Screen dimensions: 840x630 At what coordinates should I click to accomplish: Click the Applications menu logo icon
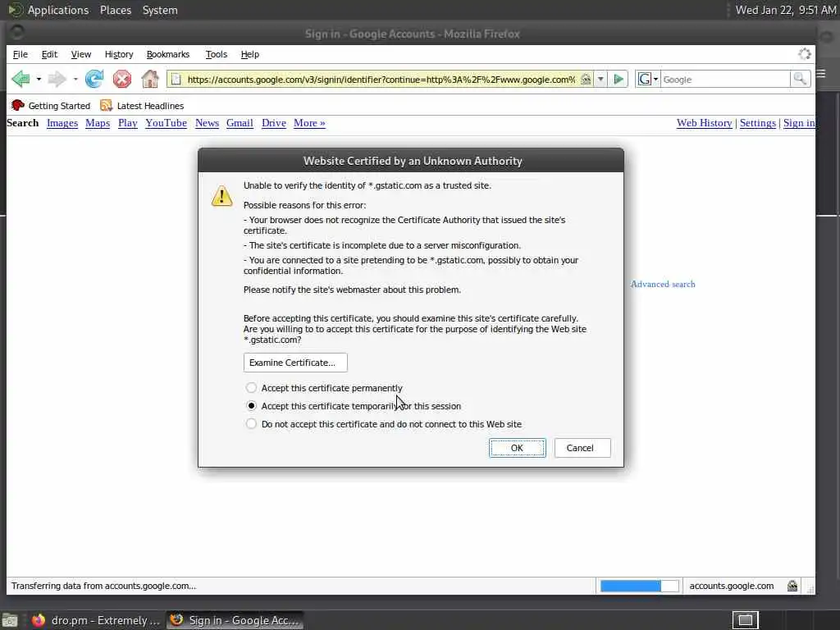coord(15,10)
